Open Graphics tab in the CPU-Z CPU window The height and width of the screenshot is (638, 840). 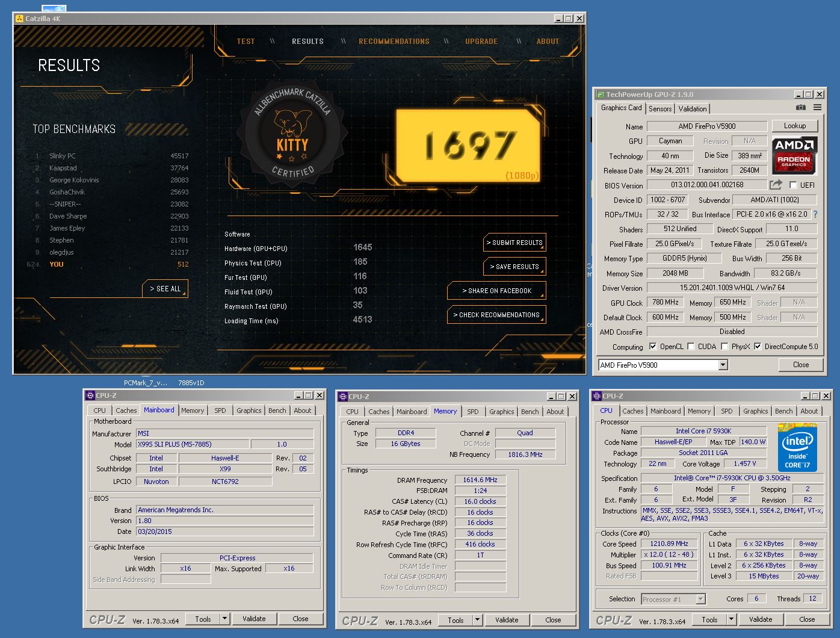[x=755, y=411]
